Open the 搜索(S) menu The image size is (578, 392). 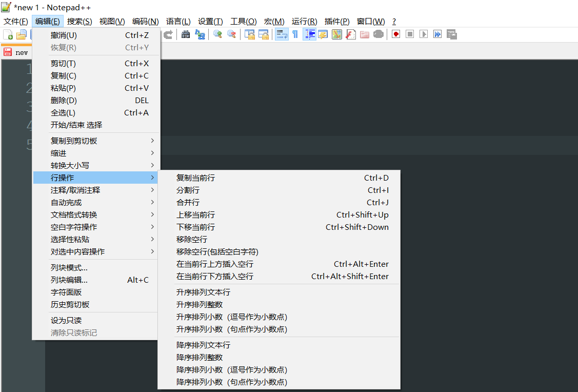coord(79,22)
